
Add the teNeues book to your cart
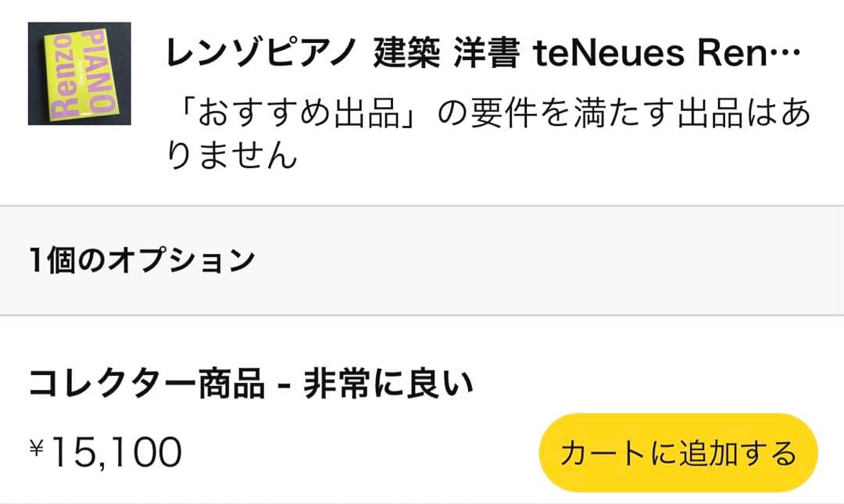(x=678, y=452)
